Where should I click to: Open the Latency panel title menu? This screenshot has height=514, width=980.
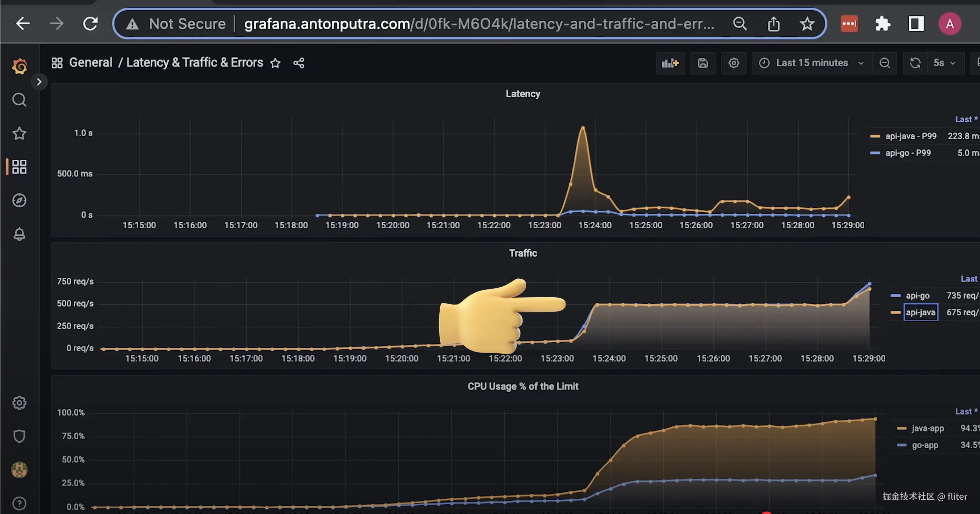[523, 94]
